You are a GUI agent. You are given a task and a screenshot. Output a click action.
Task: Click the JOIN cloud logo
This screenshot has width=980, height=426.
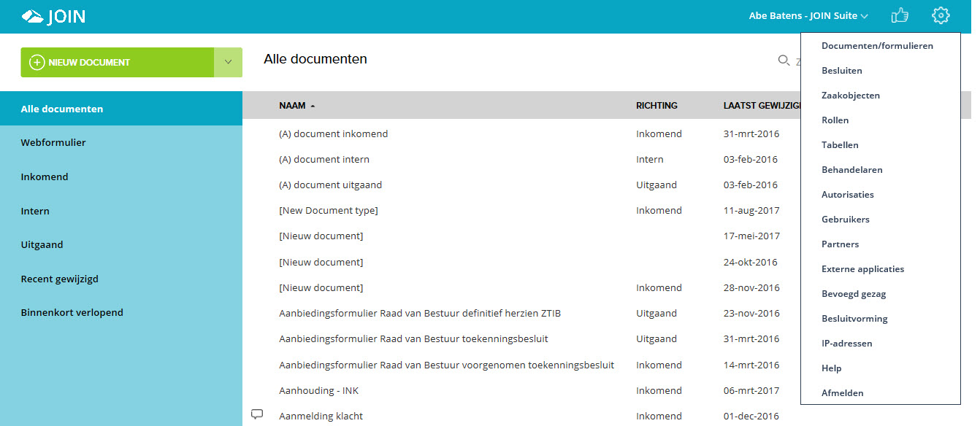tap(30, 15)
